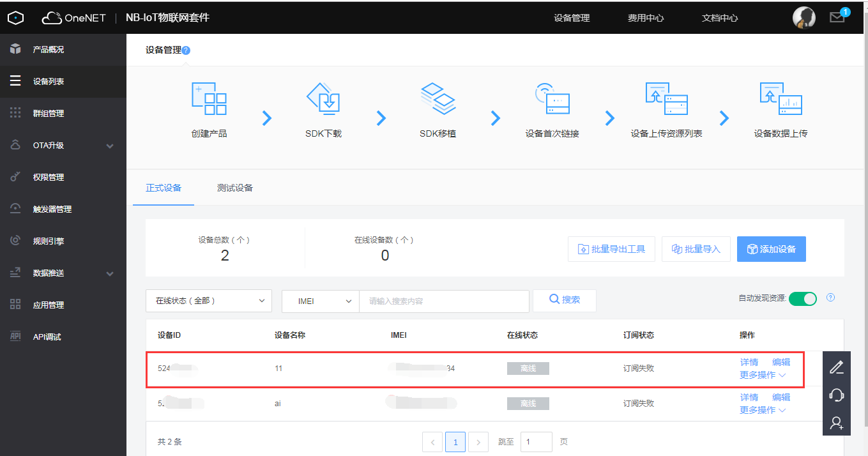Viewport: 868px width, 456px height.
Task: Expand the OTA升级 sidebar chevron
Action: click(110, 146)
